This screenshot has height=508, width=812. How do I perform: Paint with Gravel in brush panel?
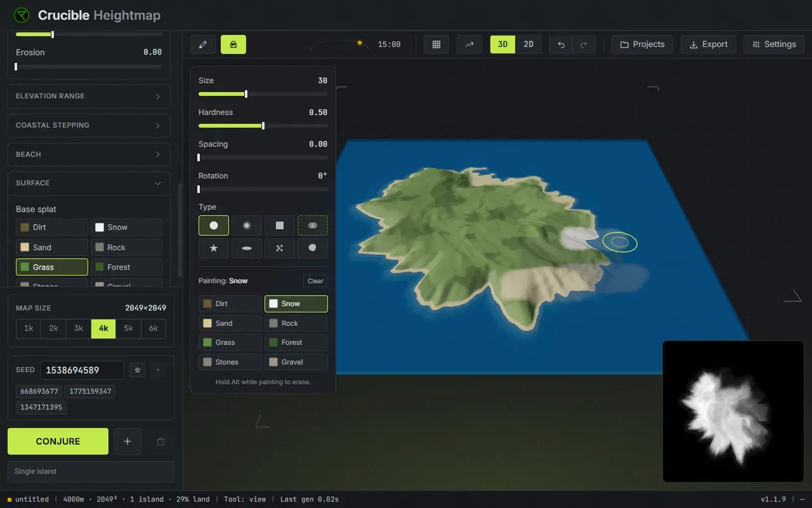296,362
